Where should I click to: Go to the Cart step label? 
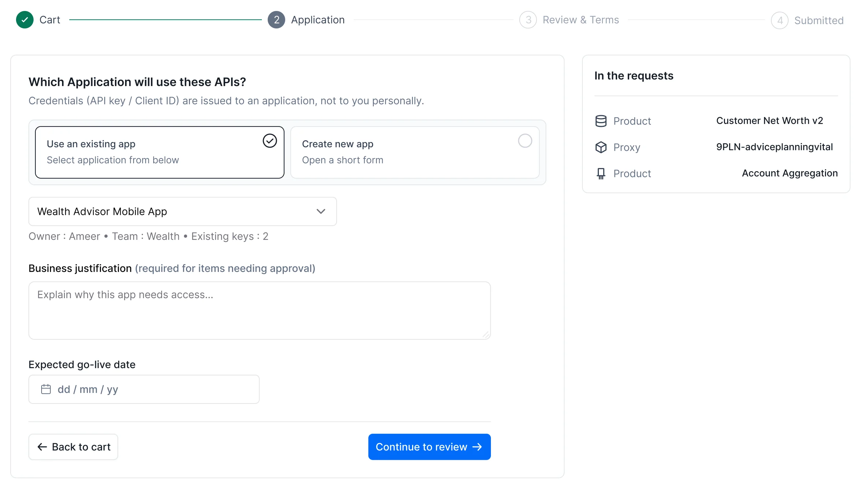coord(50,20)
